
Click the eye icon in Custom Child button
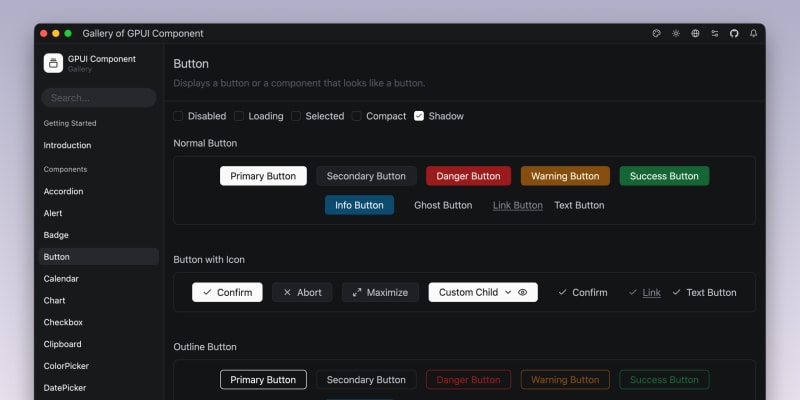(x=523, y=292)
